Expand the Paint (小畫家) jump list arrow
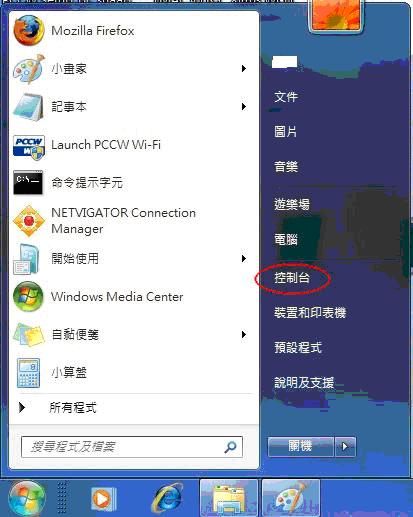Viewport: 413px width, 517px height. (x=244, y=69)
